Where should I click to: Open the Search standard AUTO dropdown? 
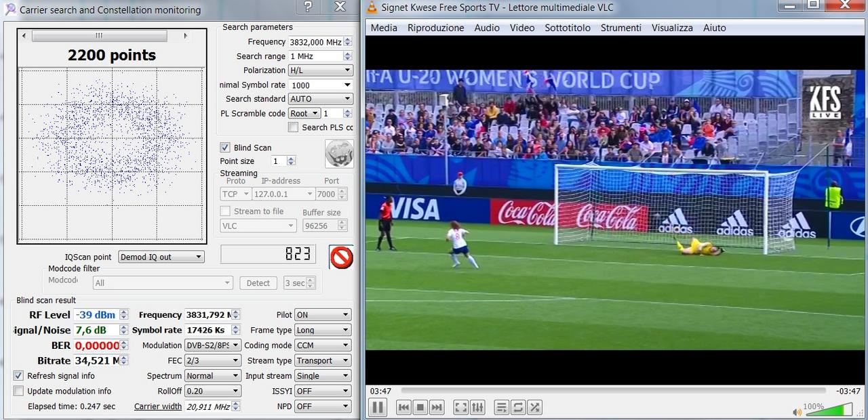pos(321,98)
